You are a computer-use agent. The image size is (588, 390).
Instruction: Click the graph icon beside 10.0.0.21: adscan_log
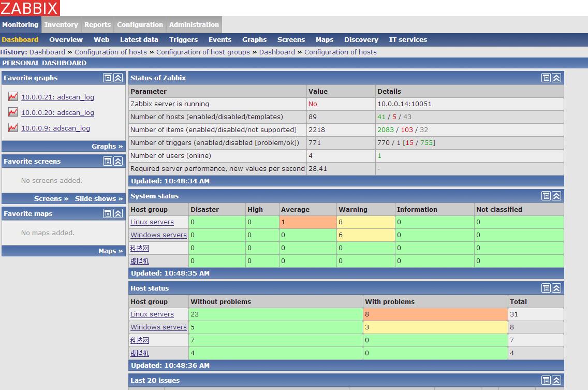(12, 97)
